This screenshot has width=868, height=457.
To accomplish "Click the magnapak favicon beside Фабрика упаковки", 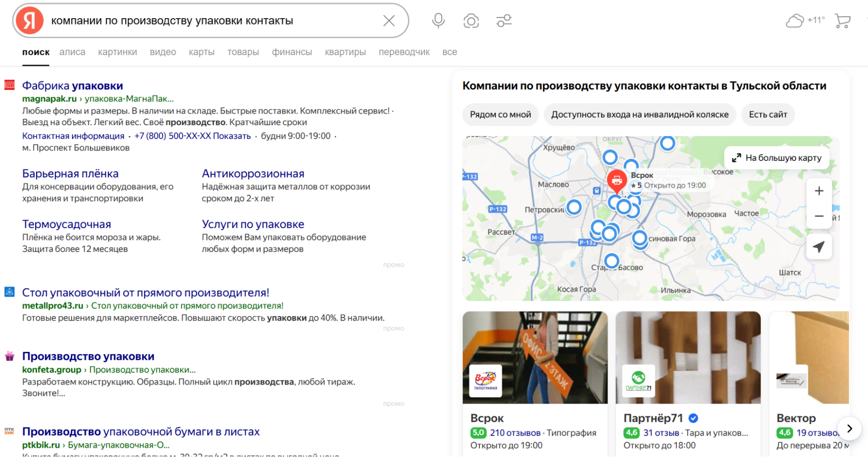I will coord(10,85).
